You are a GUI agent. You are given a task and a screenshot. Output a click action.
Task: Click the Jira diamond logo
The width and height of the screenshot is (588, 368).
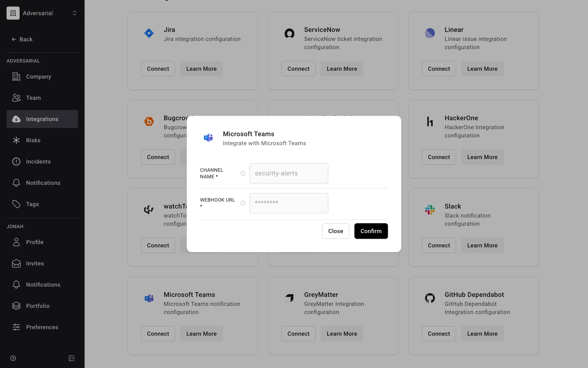point(149,33)
